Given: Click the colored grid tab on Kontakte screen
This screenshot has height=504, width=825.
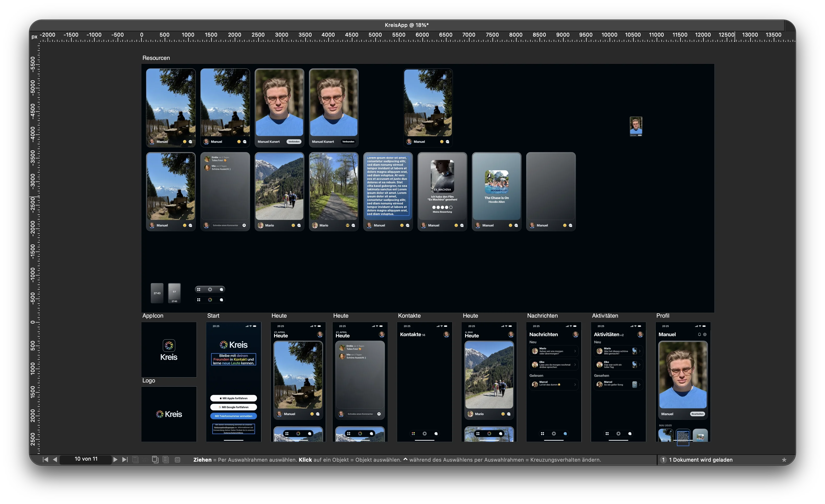Looking at the screenshot, I should click(x=413, y=434).
